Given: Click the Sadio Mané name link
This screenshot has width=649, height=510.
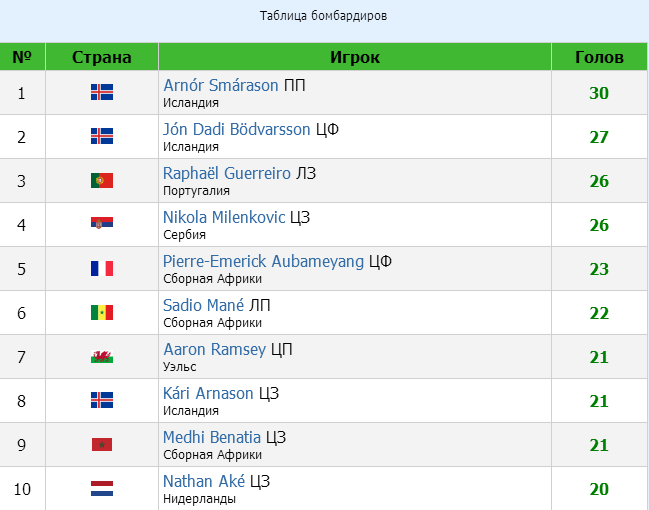Looking at the screenshot, I should tap(204, 305).
